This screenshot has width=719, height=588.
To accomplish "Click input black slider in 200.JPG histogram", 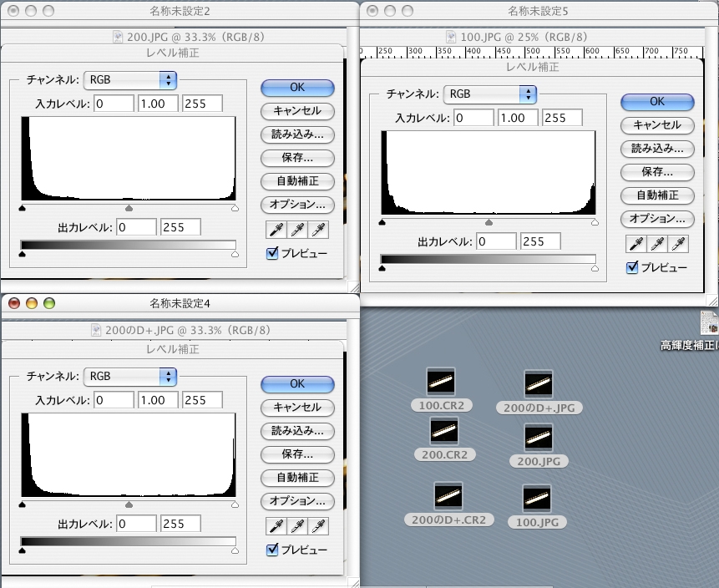I will click(22, 208).
